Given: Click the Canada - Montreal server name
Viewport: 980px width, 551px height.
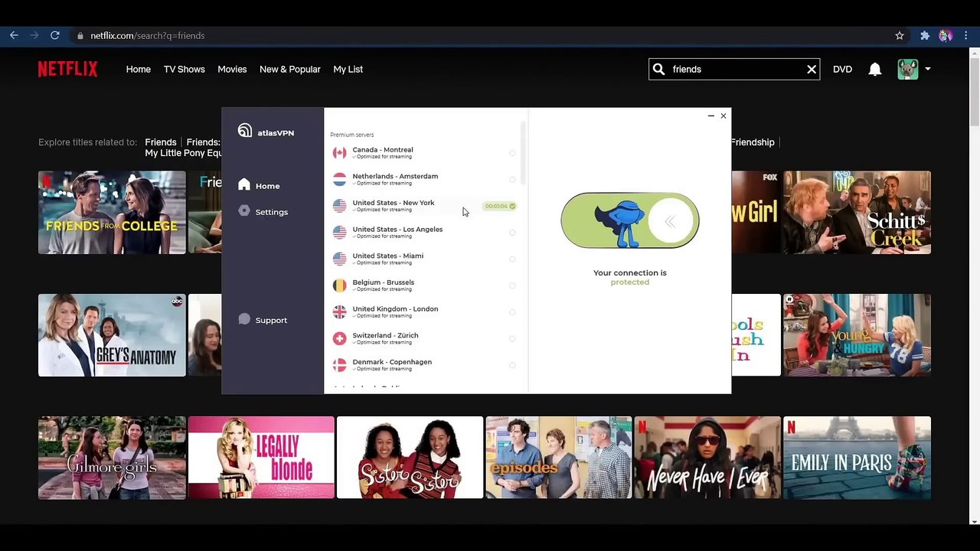Looking at the screenshot, I should point(383,150).
